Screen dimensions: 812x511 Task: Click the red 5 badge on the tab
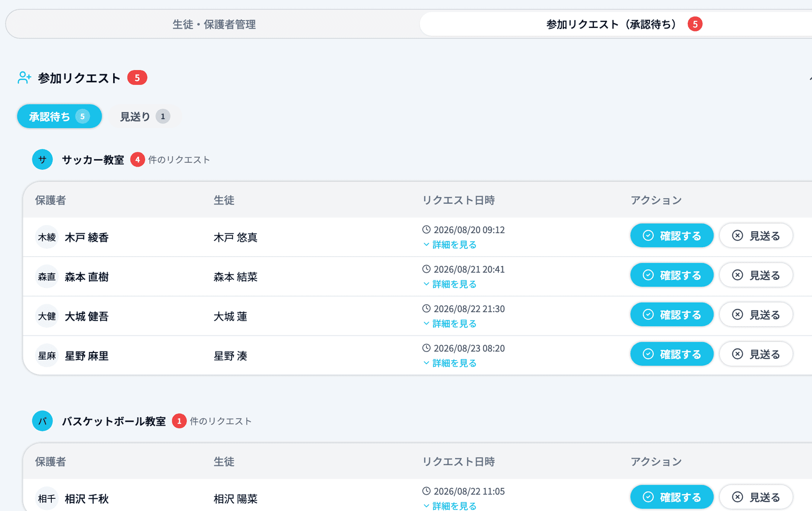click(x=695, y=24)
